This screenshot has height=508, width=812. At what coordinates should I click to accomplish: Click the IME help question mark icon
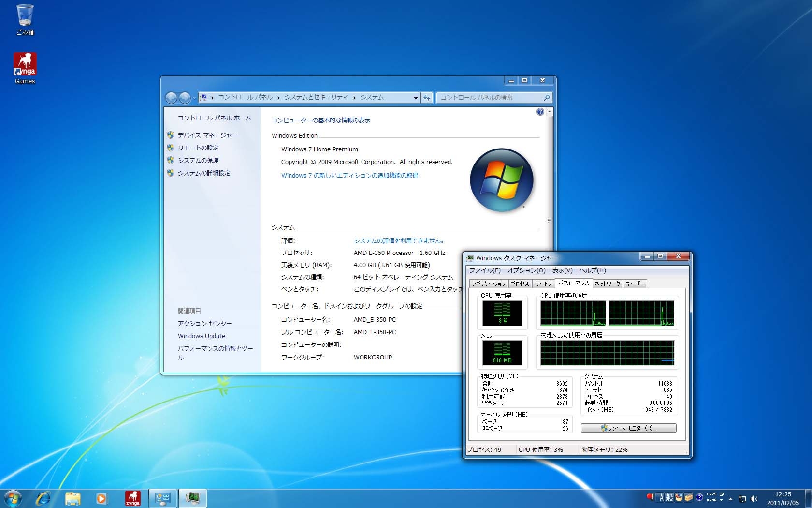pyautogui.click(x=699, y=497)
